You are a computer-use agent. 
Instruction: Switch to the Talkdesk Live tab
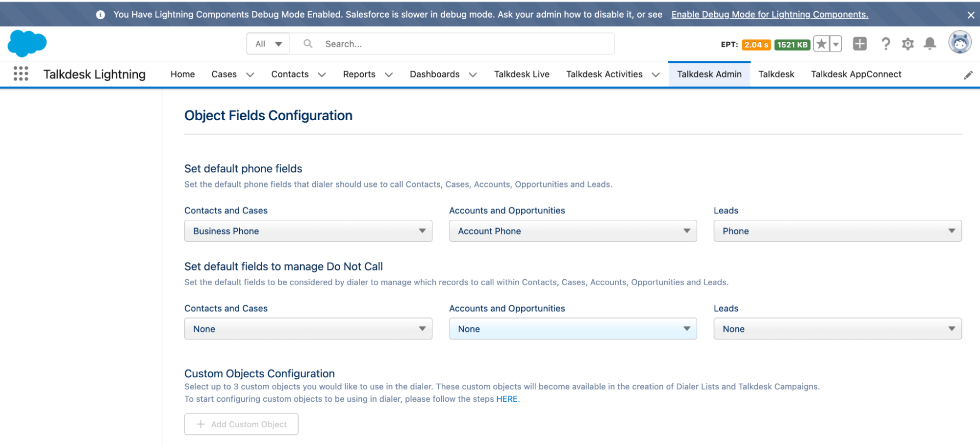pos(521,74)
